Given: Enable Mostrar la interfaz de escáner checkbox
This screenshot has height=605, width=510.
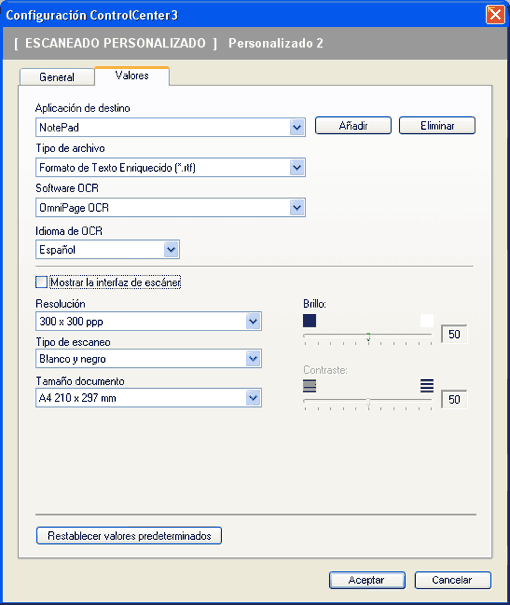Looking at the screenshot, I should (x=41, y=282).
